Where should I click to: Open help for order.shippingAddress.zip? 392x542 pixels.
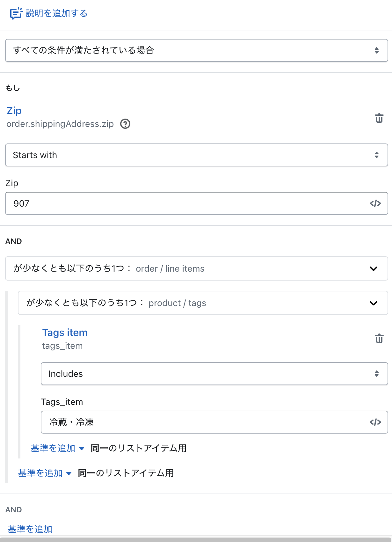(125, 124)
